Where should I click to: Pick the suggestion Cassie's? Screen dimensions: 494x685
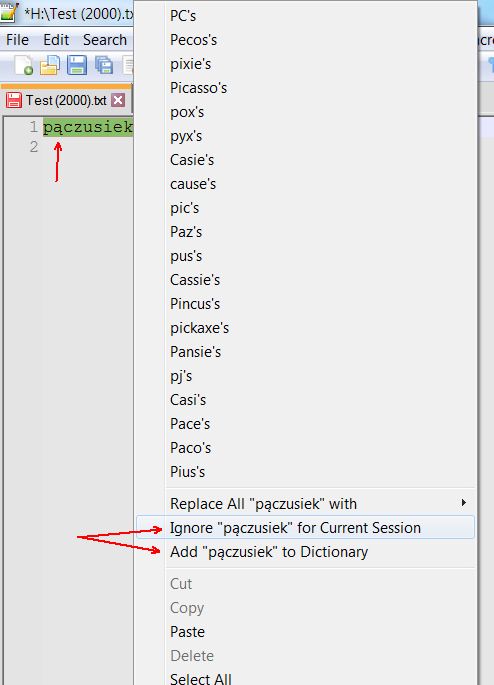click(x=305, y=280)
